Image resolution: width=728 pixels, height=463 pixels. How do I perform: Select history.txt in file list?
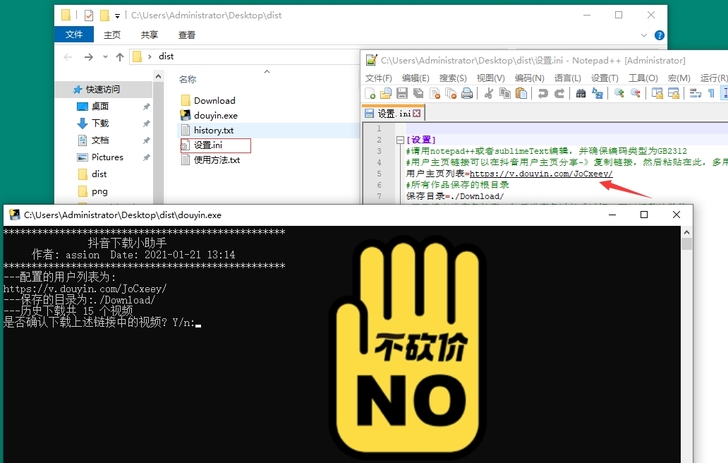[x=213, y=130]
